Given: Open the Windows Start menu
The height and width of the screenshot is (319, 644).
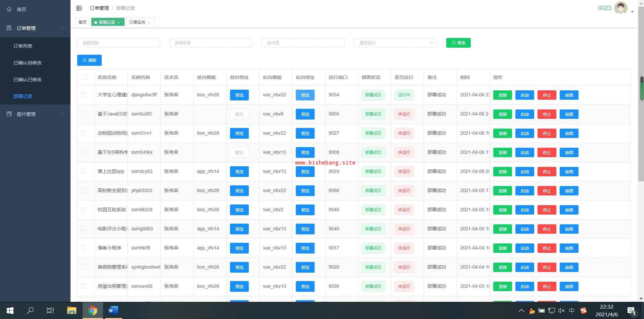Looking at the screenshot, I should (10, 311).
